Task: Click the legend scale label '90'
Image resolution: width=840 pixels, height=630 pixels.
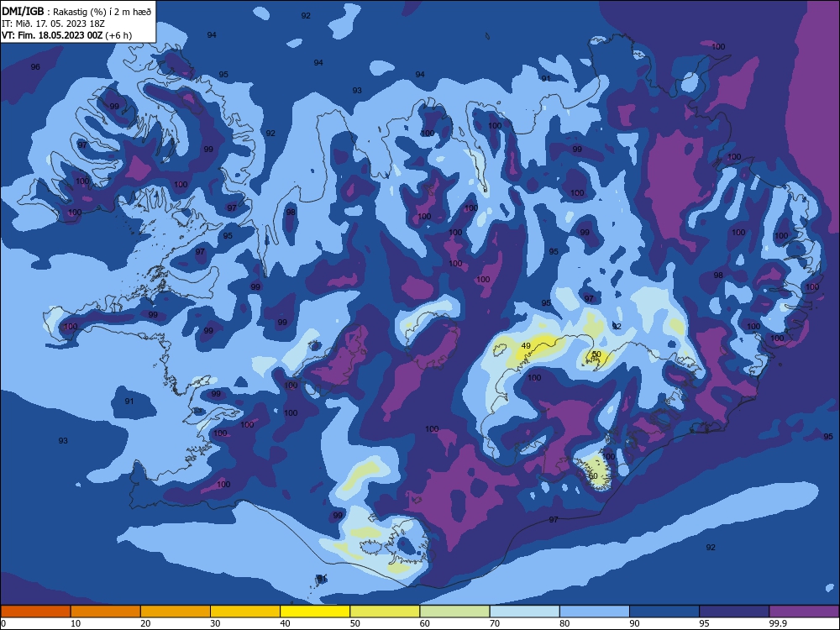Action: coord(634,623)
